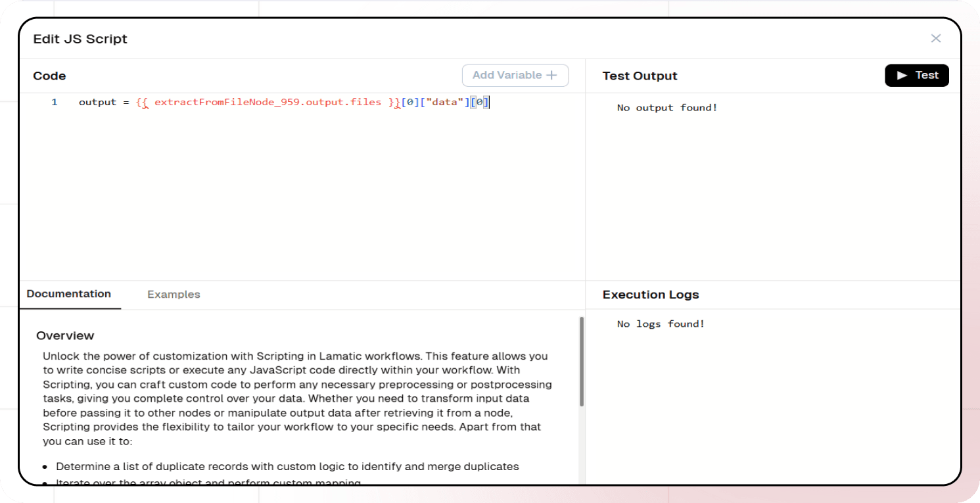
Task: Click the Add Variable button
Action: 515,76
